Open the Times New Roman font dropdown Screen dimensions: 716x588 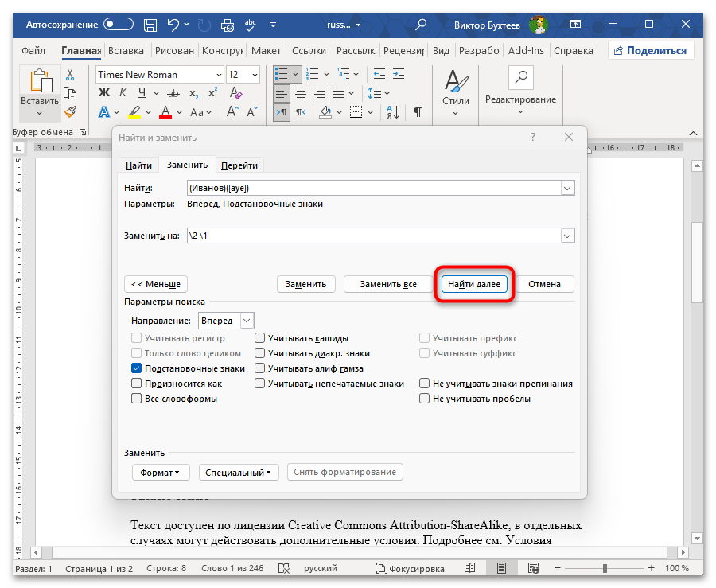coord(219,75)
